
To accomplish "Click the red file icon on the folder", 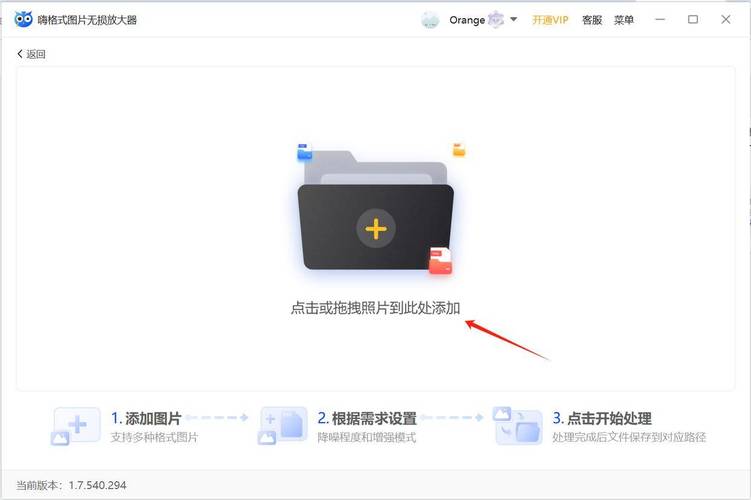I will [440, 261].
